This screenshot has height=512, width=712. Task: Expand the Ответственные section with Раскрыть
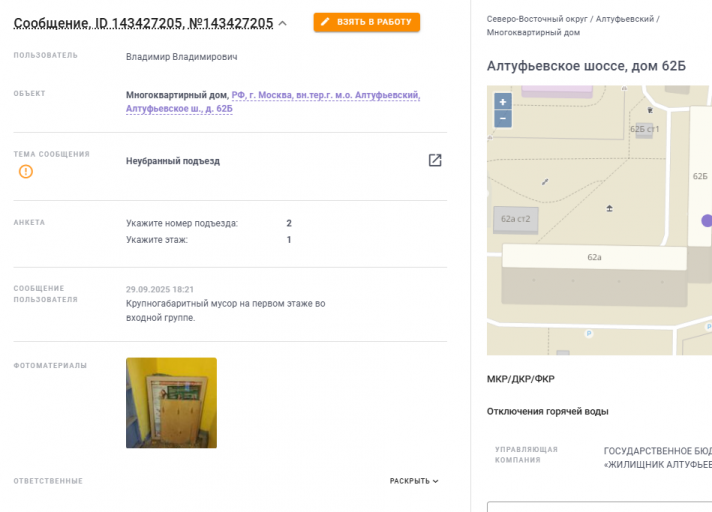pos(414,481)
